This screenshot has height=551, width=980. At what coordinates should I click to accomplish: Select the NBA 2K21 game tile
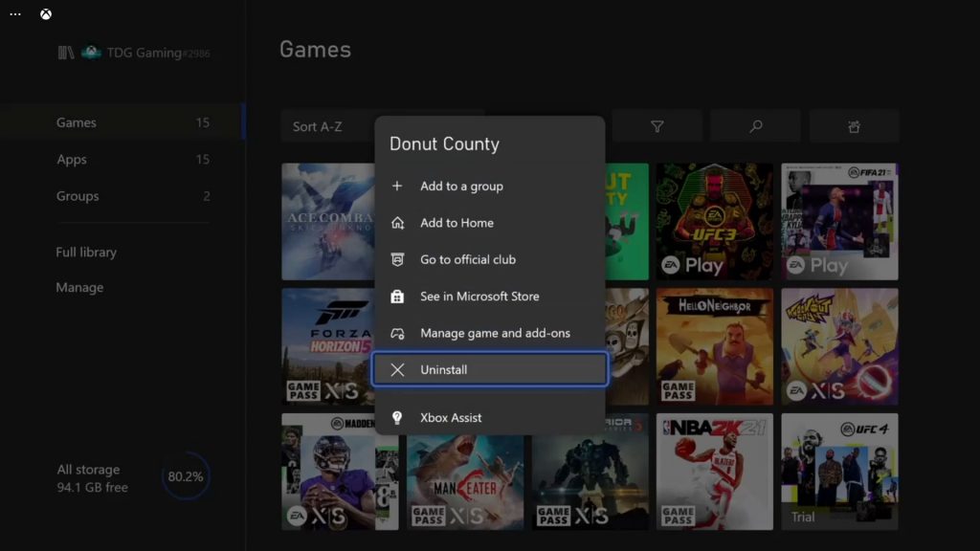[x=714, y=472]
